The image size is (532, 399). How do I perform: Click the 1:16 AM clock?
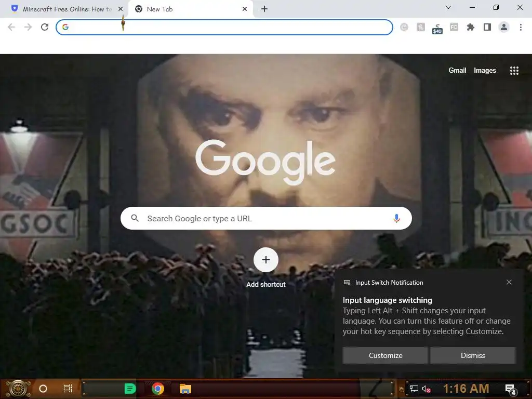[466, 389]
